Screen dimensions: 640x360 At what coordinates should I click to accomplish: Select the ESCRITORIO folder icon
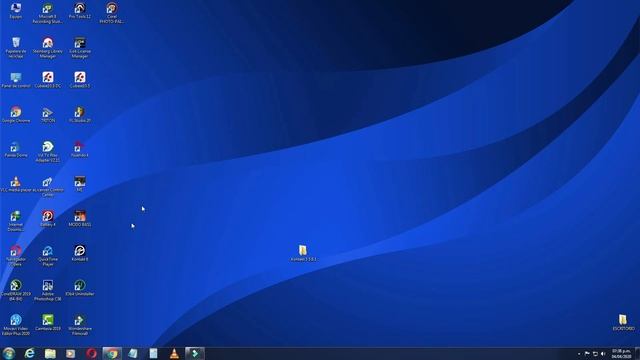click(623, 322)
